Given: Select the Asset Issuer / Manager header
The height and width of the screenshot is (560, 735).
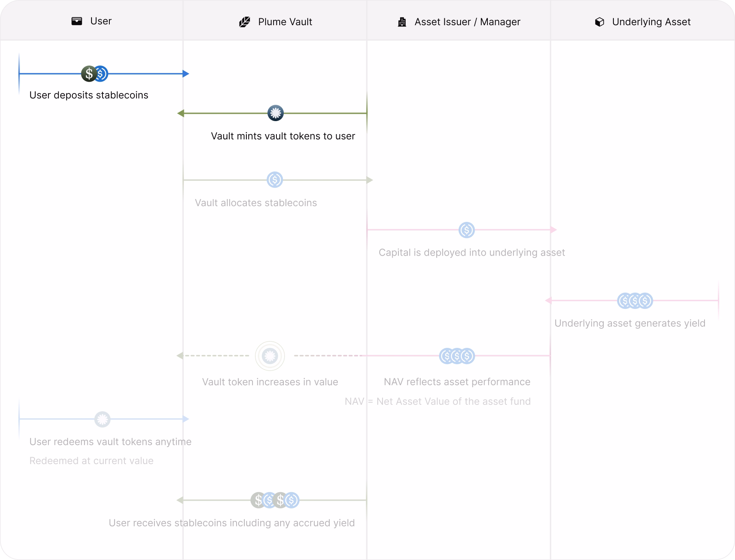Looking at the screenshot, I should pos(468,22).
